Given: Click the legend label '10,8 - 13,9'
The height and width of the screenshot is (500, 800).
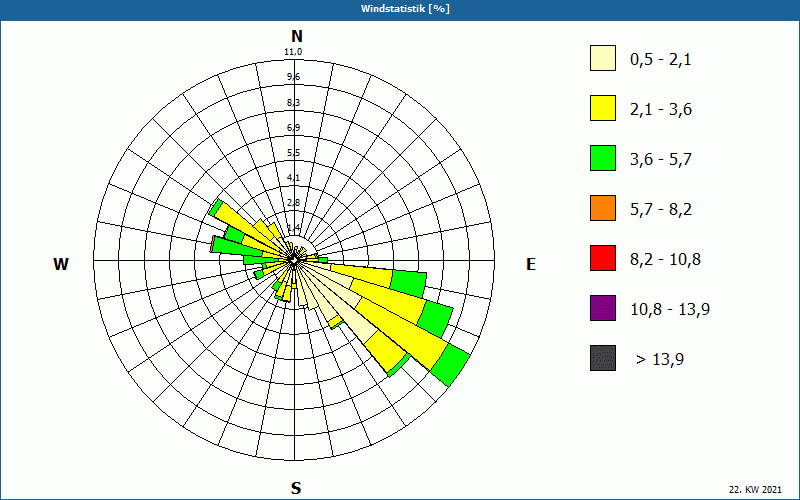Looking at the screenshot, I should click(x=670, y=310).
